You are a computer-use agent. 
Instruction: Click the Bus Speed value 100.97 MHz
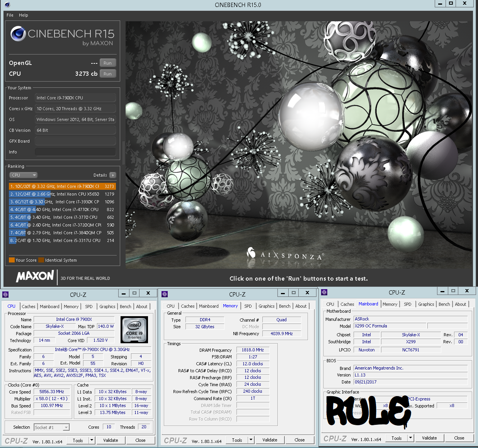[52, 405]
